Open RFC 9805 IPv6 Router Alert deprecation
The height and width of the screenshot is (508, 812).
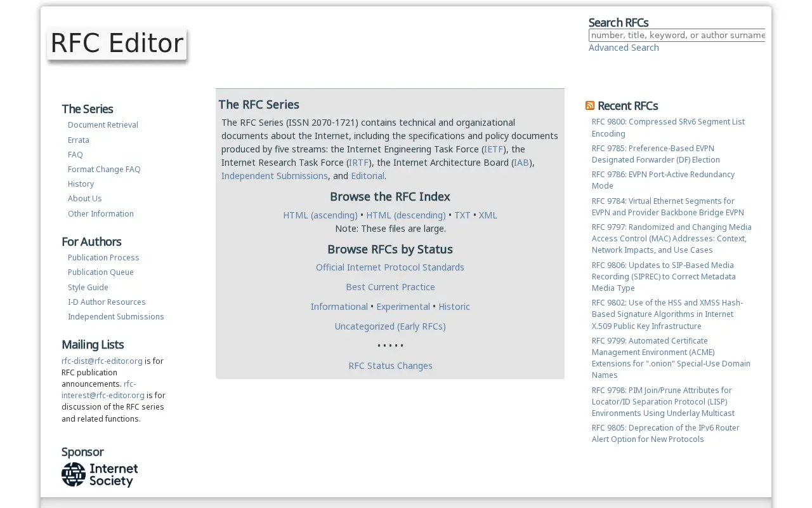coord(665,434)
